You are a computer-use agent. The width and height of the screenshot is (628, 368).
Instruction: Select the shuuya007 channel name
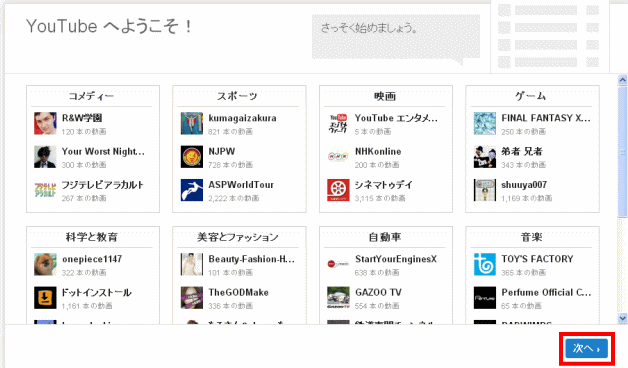pyautogui.click(x=524, y=185)
